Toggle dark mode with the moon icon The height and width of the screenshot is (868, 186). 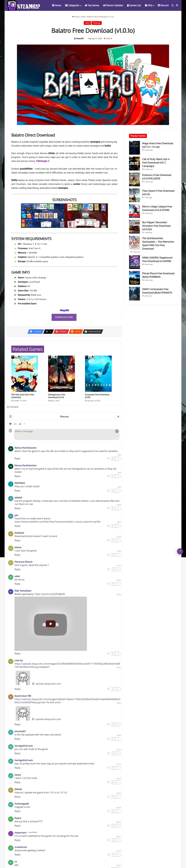click(173, 5)
